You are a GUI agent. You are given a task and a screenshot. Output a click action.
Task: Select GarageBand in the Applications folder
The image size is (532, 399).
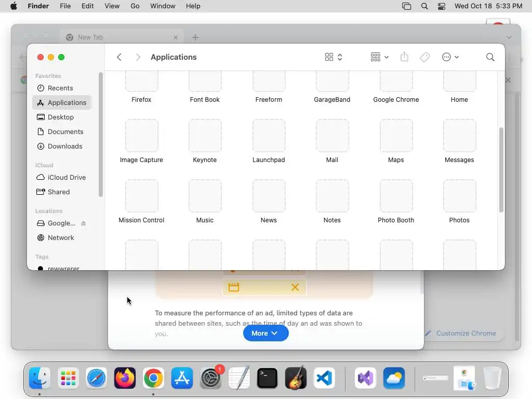pyautogui.click(x=332, y=82)
